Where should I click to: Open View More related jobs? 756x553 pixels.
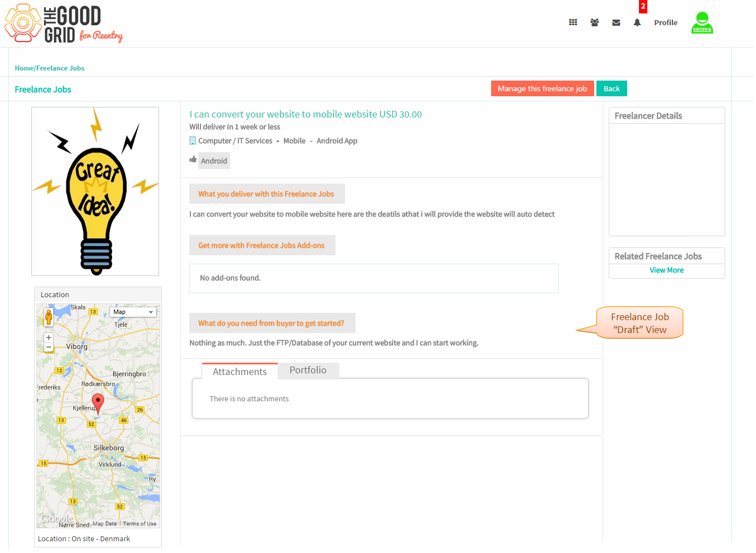[666, 270]
